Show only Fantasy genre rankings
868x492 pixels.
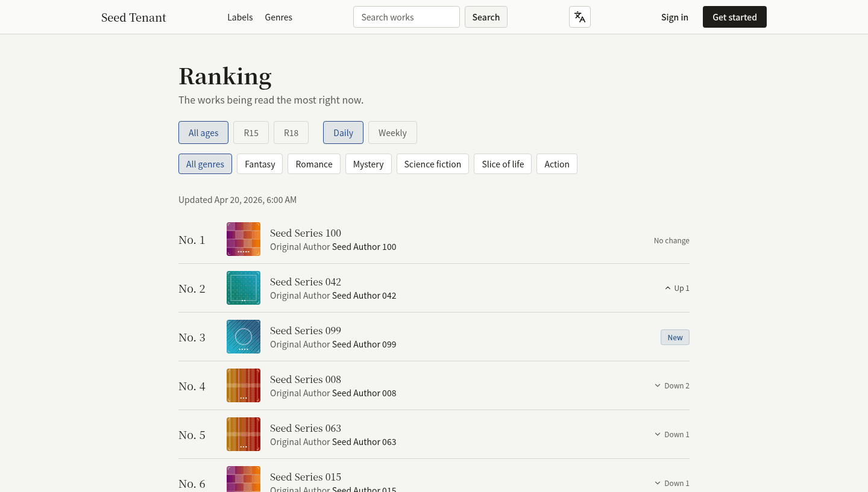[260, 164]
